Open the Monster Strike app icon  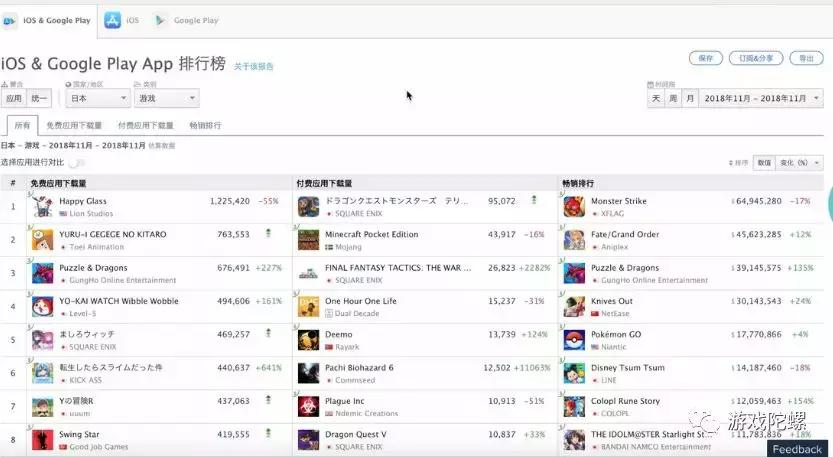click(x=574, y=207)
